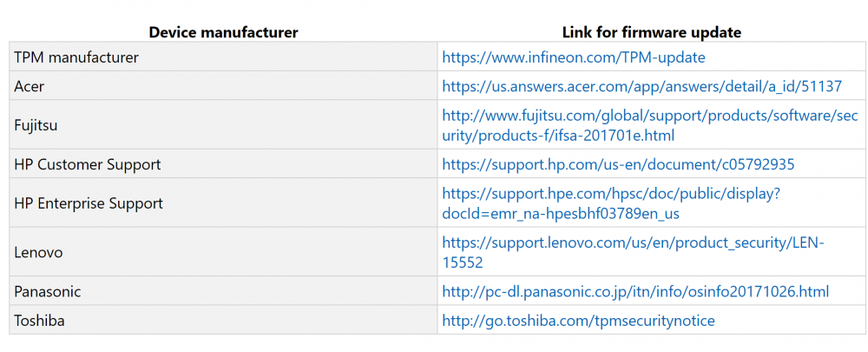
Task: Select the Toshiba manufacturer cell
Action: pos(40,321)
